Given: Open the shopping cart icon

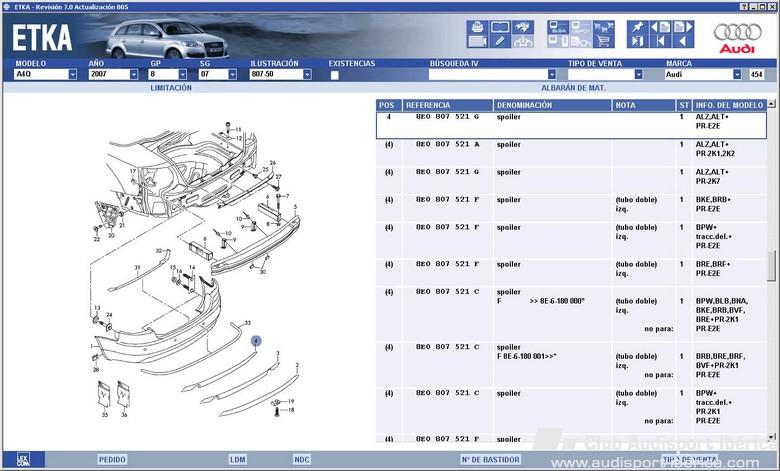Looking at the screenshot, I should pos(603,41).
